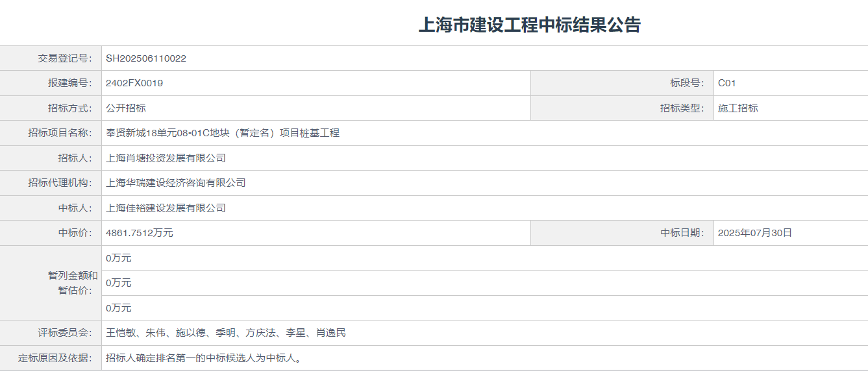Click the award date 2025年07月30日

coord(754,233)
